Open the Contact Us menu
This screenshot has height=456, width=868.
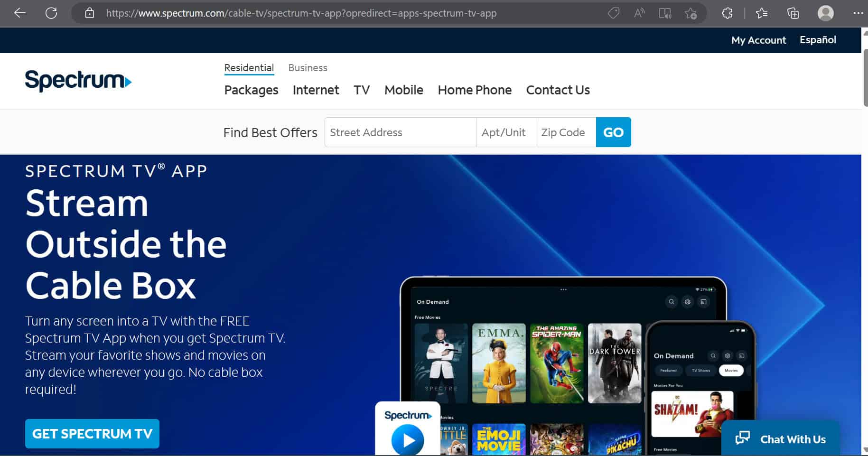tap(558, 90)
